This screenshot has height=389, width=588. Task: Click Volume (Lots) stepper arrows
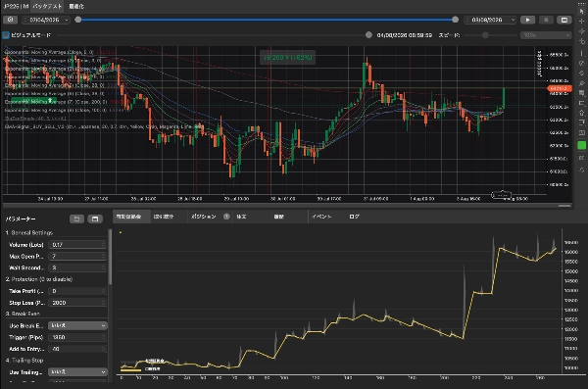[104, 245]
